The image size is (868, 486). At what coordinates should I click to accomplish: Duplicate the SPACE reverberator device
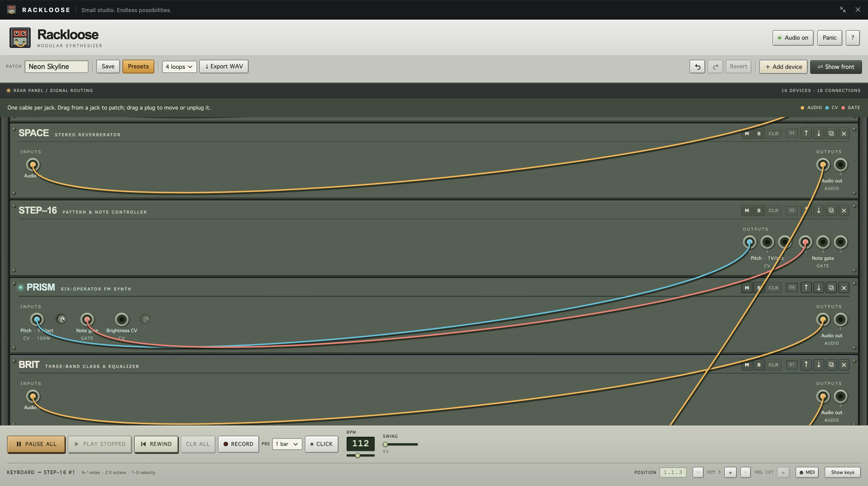[x=831, y=133]
